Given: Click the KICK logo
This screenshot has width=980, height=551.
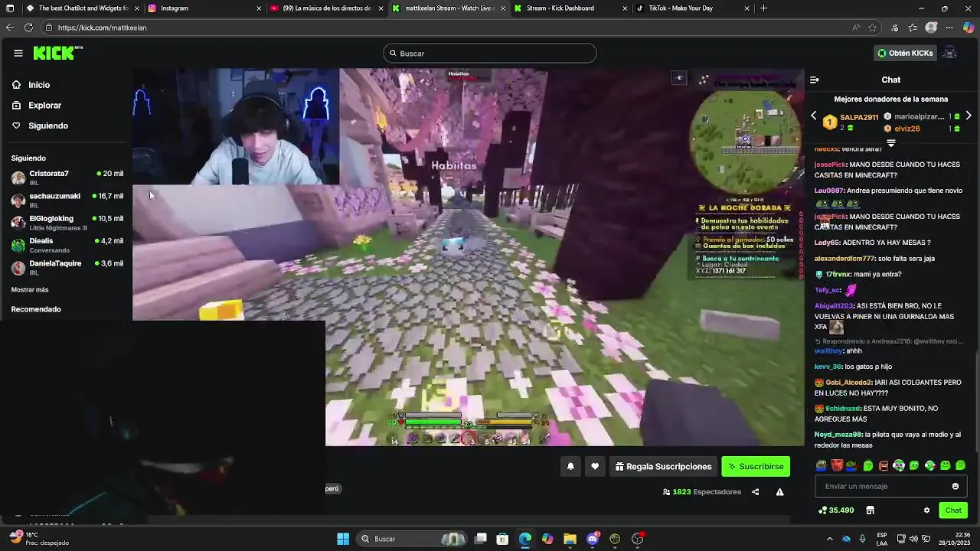Looking at the screenshot, I should [x=57, y=53].
